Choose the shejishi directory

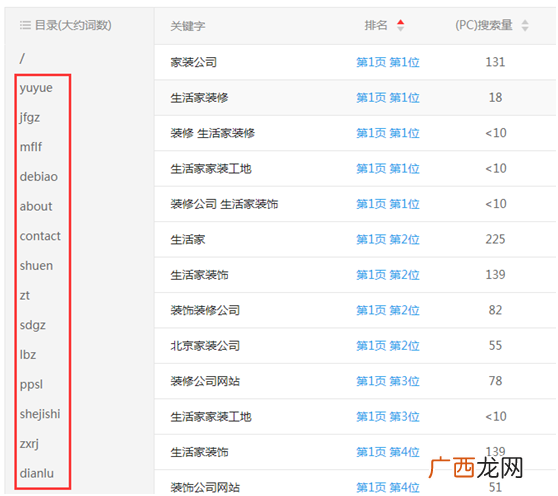[40, 414]
